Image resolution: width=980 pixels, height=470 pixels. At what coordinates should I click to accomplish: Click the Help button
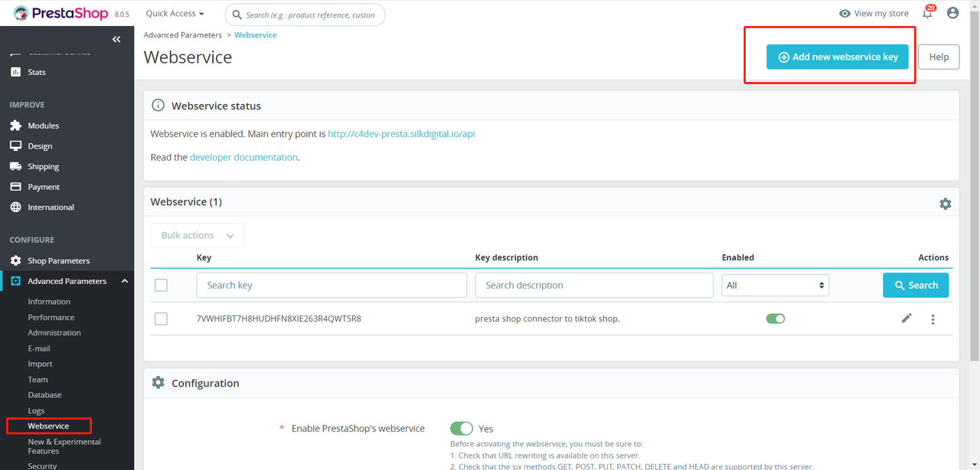pos(939,57)
